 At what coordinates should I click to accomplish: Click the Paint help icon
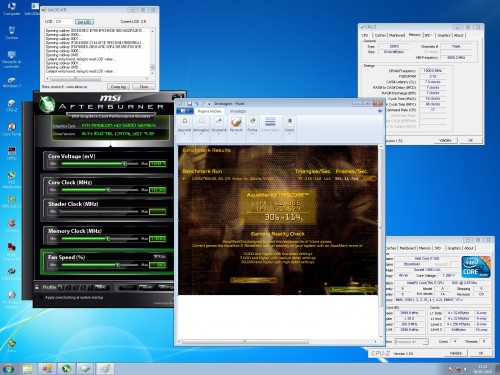coord(380,111)
